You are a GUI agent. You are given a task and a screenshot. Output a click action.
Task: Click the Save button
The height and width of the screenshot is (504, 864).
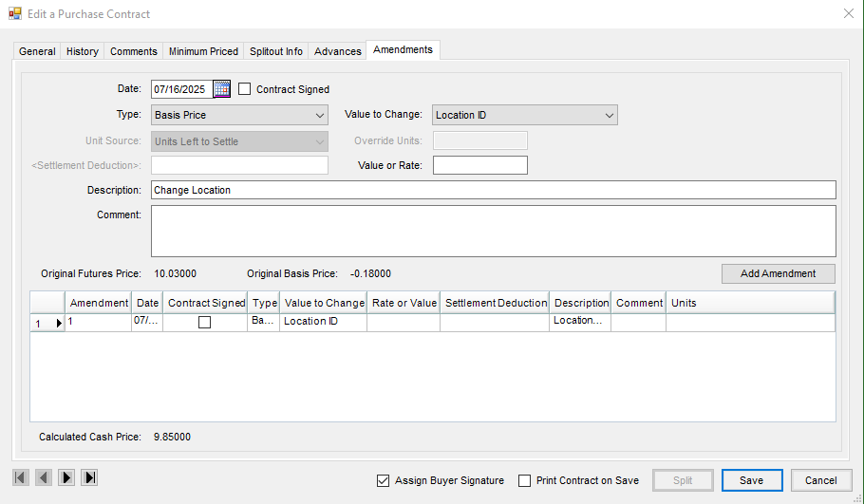tap(752, 480)
